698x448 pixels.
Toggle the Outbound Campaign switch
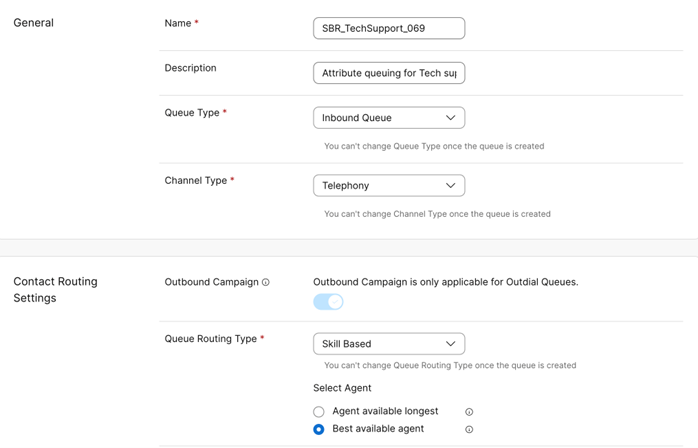[x=328, y=301]
